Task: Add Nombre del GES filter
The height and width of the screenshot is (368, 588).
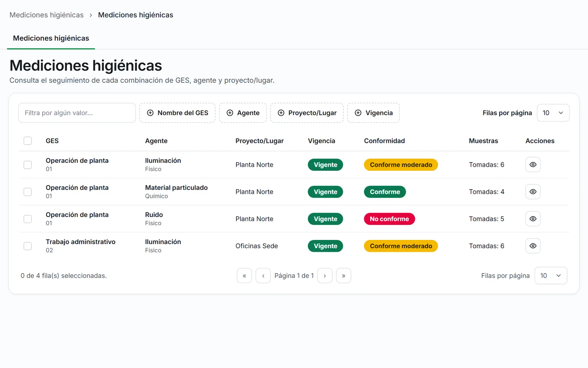Action: [x=178, y=113]
